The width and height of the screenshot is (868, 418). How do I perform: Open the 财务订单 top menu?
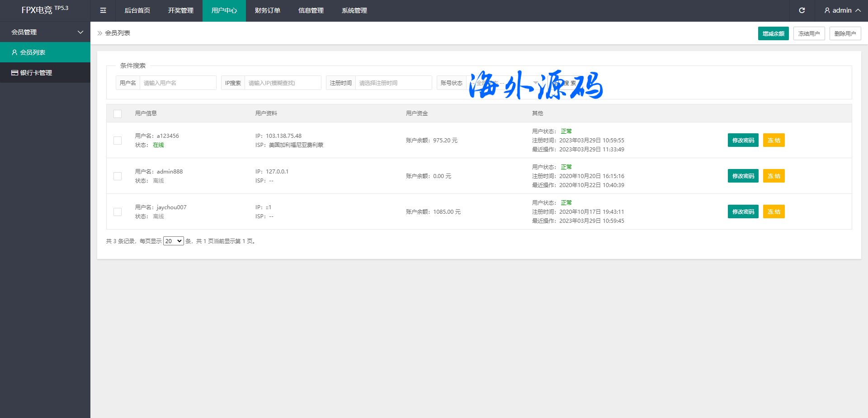267,10
